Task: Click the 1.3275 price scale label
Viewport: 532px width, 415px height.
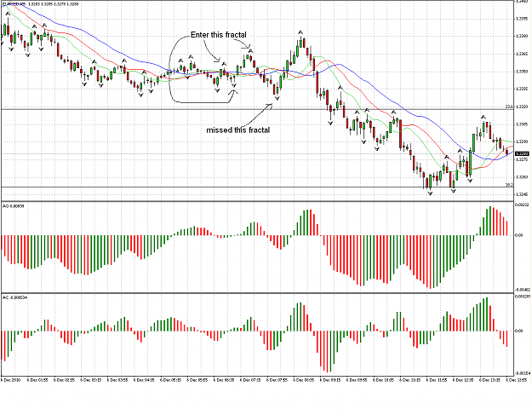Action: [x=522, y=159]
